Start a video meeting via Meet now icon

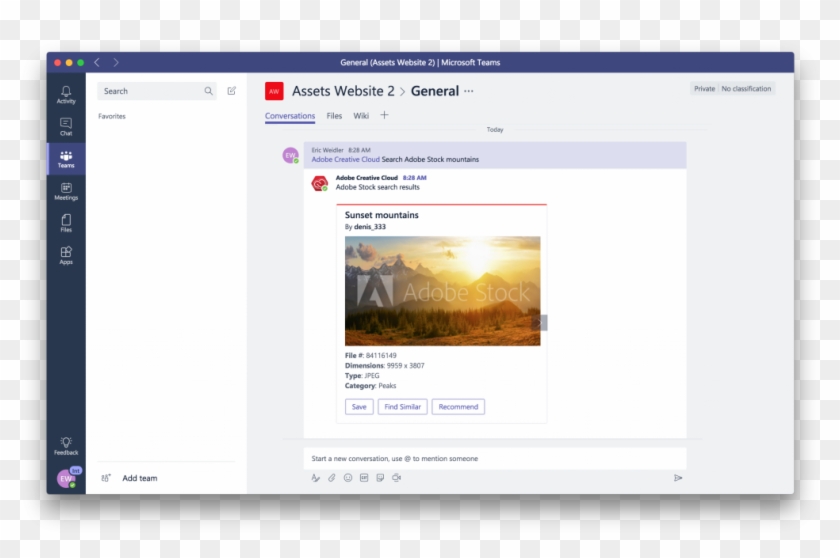coord(397,478)
